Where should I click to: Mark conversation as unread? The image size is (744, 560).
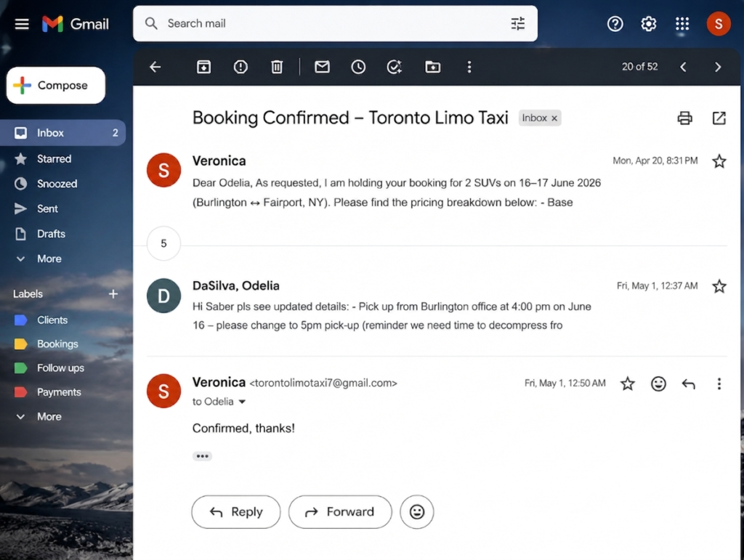tap(322, 67)
